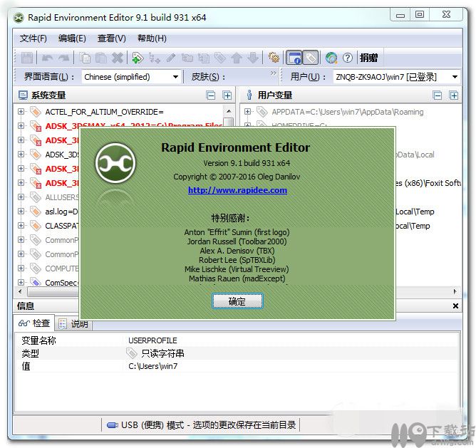
Task: Select APPDATA=C:\Users\win7\AppData\Roaming row
Action: pos(347,112)
